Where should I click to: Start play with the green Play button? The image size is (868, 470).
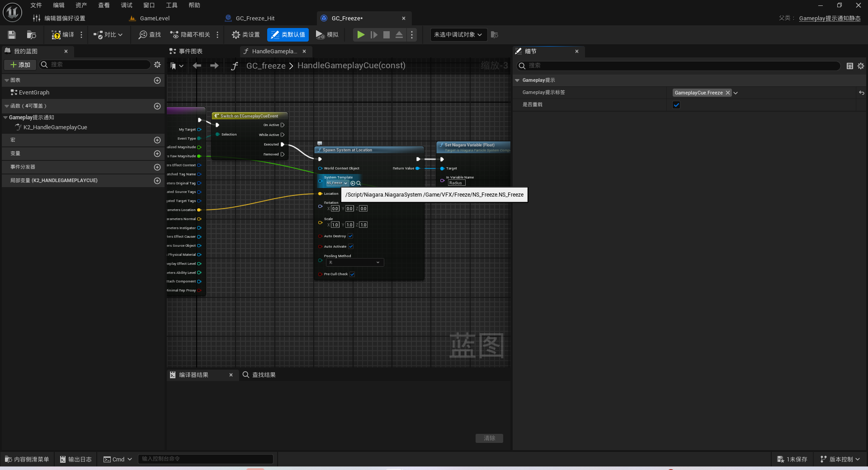(x=361, y=35)
